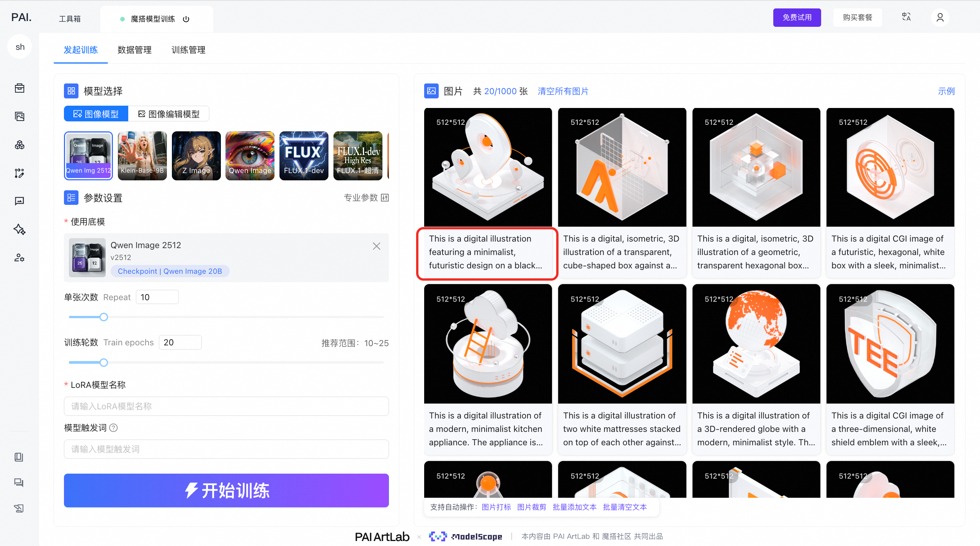Image resolution: width=980 pixels, height=546 pixels.
Task: Click the chat message icon in sidebar
Action: coord(20,201)
